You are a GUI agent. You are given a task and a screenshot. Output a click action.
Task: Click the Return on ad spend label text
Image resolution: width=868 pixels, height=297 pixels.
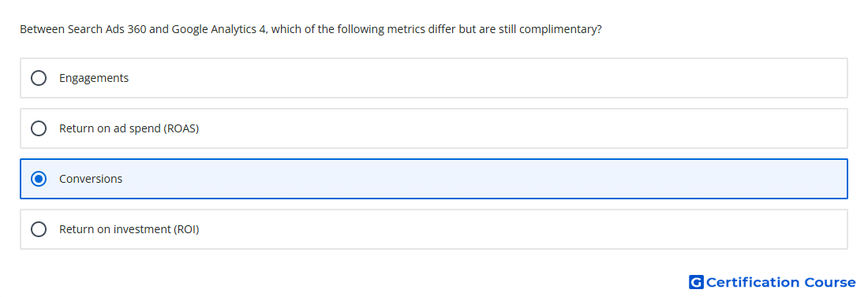(x=129, y=128)
